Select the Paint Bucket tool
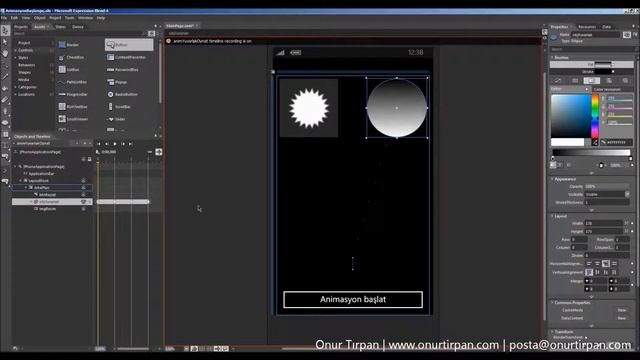The image size is (640, 360). [x=5, y=88]
